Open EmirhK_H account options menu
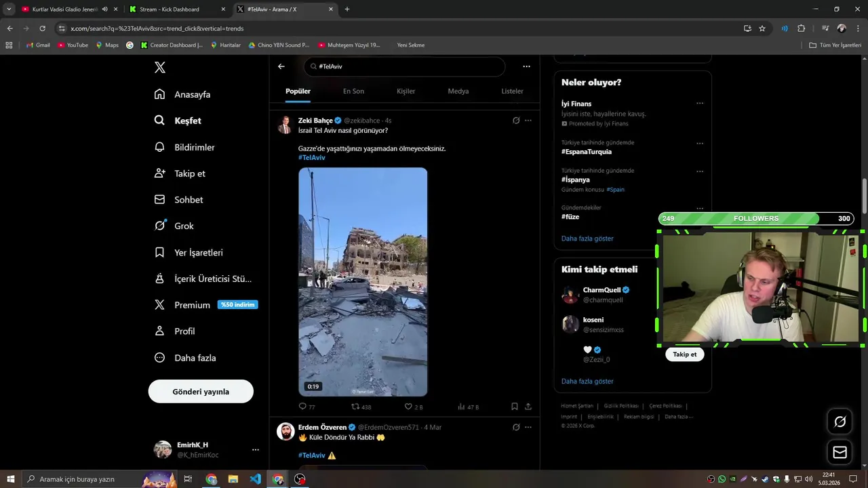The width and height of the screenshot is (868, 488). (x=255, y=449)
